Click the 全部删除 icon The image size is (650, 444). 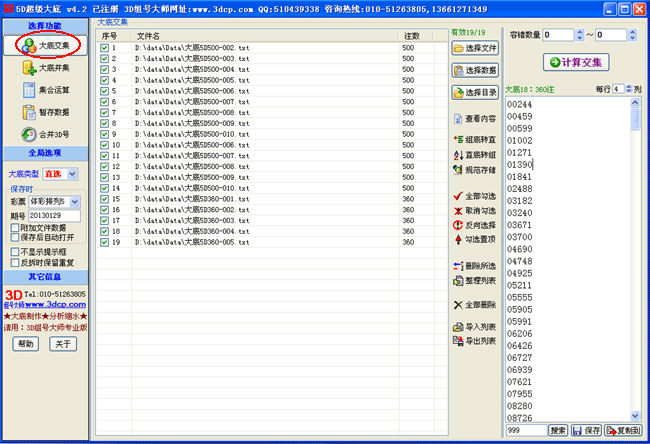474,304
